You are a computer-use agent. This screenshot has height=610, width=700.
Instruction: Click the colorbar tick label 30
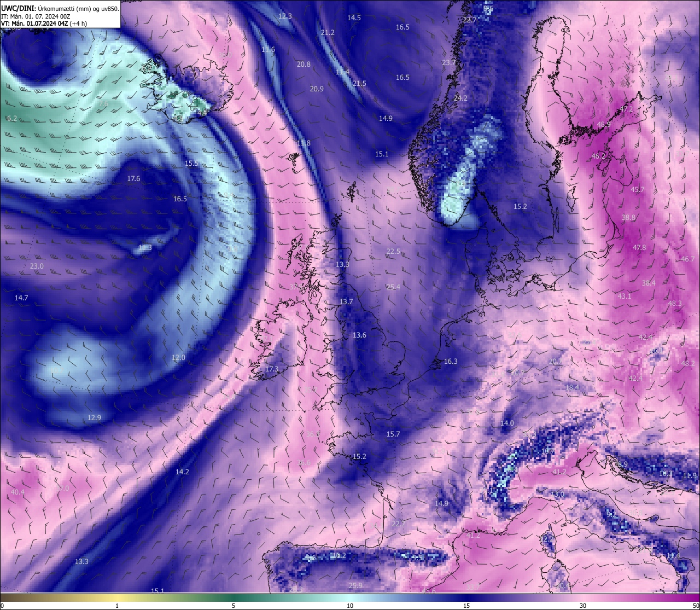[583, 606]
